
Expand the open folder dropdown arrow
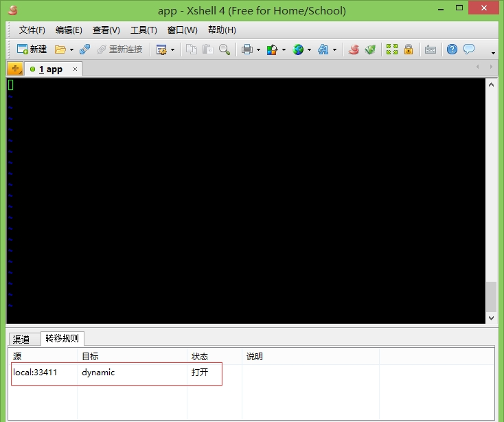(71, 49)
